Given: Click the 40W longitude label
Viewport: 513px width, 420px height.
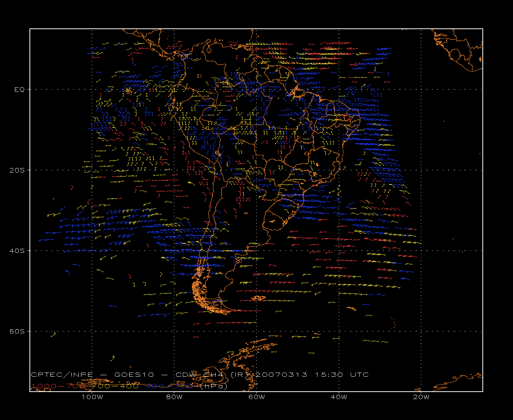Looking at the screenshot, I should (339, 397).
